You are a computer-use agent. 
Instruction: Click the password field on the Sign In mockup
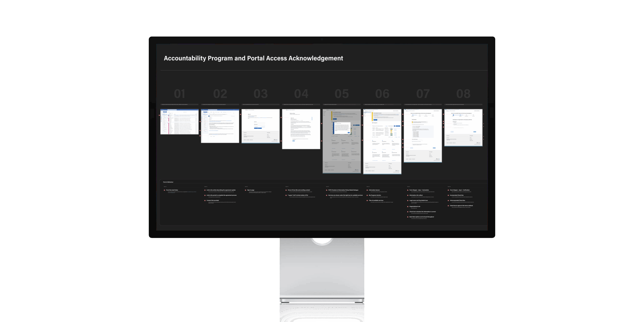(260, 126)
